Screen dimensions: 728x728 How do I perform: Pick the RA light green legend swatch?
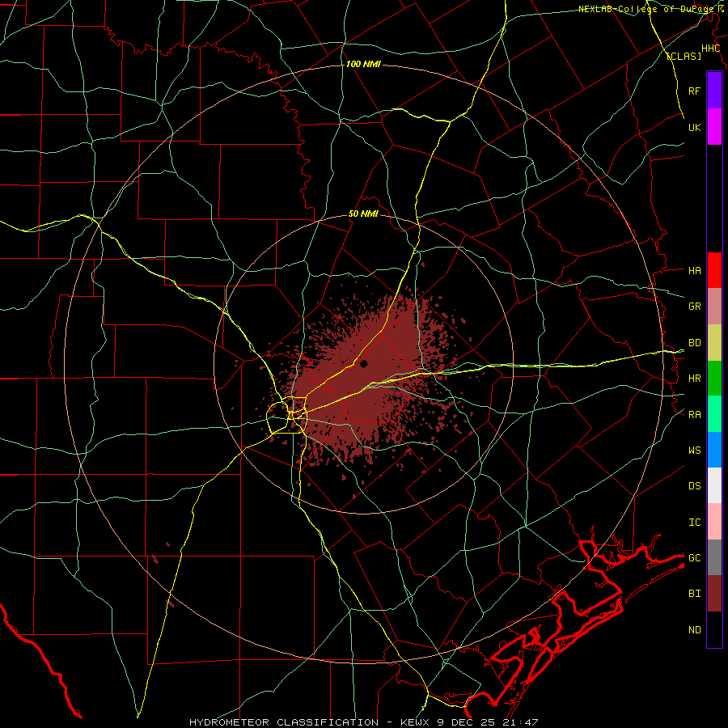pyautogui.click(x=714, y=414)
